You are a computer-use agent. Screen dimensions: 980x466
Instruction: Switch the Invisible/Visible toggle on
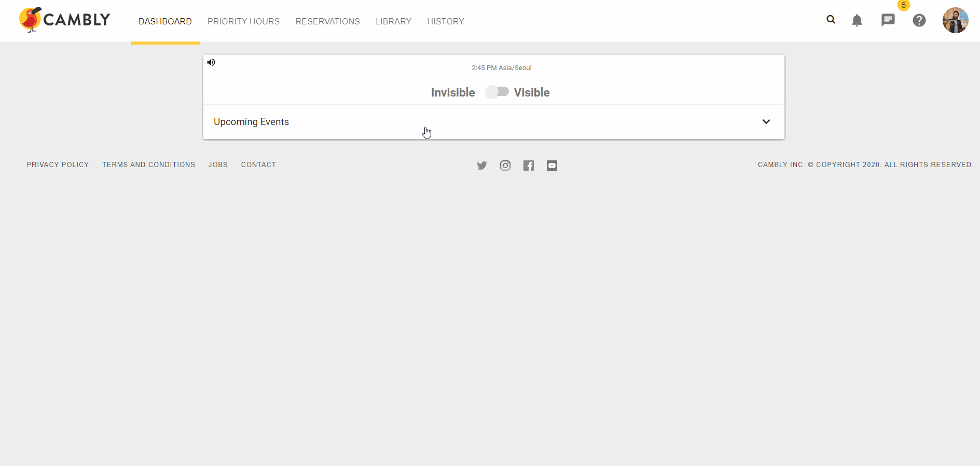(497, 92)
